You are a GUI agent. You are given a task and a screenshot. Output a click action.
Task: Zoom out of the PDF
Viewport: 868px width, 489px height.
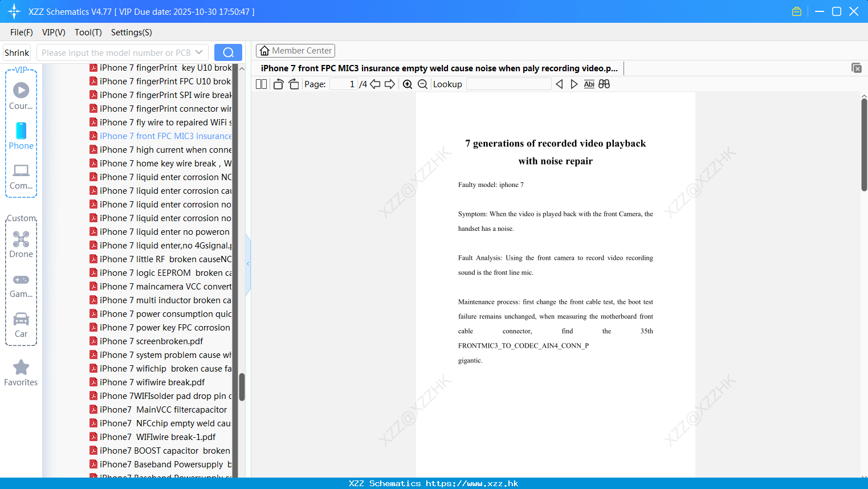[422, 84]
